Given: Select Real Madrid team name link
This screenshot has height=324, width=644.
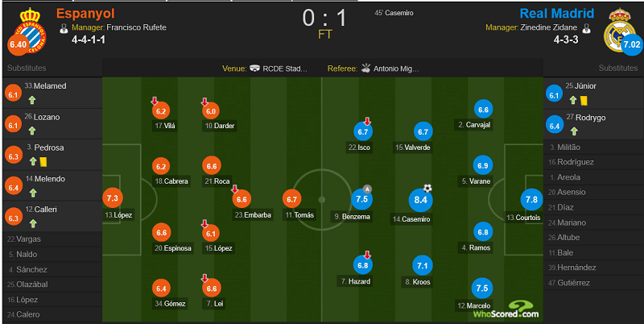Looking at the screenshot, I should click(557, 14).
